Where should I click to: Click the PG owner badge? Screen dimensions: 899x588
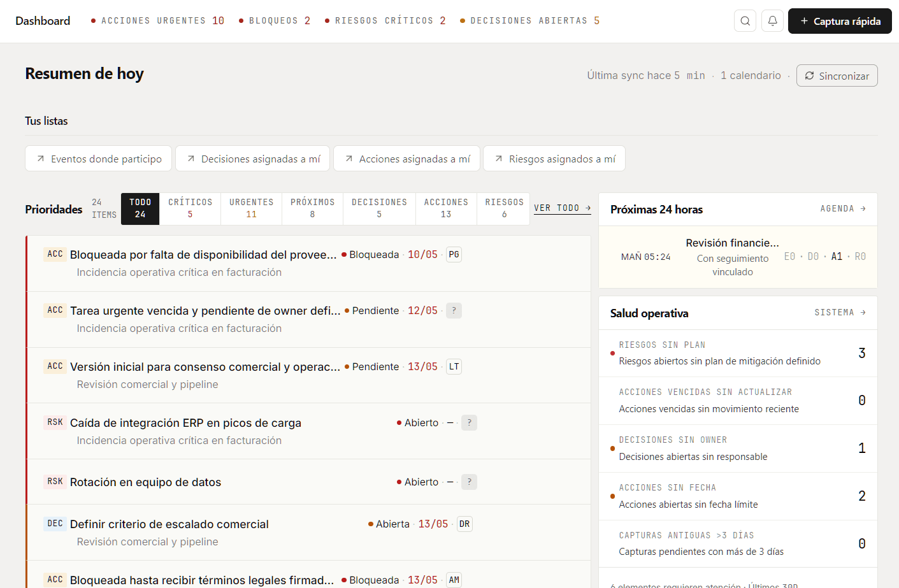tap(454, 255)
